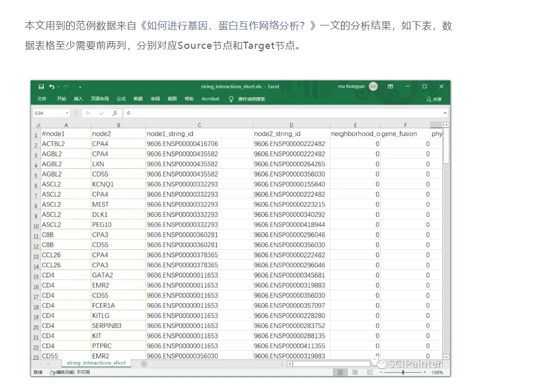Screen dimensions: 542x392
Task: Click the add new sheet plus icon
Action: (144, 364)
